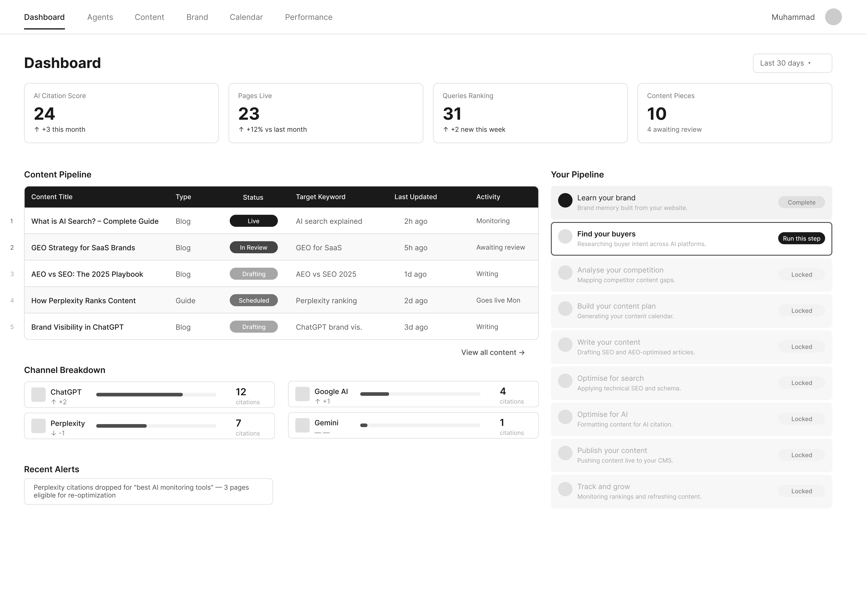Open Muhammad's profile avatar
Viewport: 866px width, 616px height.
[x=833, y=17]
